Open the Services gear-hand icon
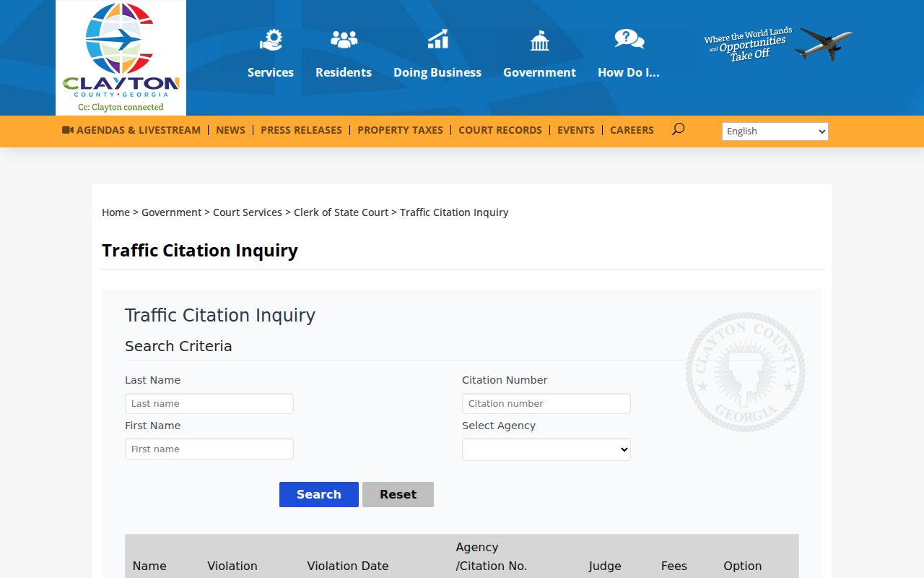 (x=271, y=40)
